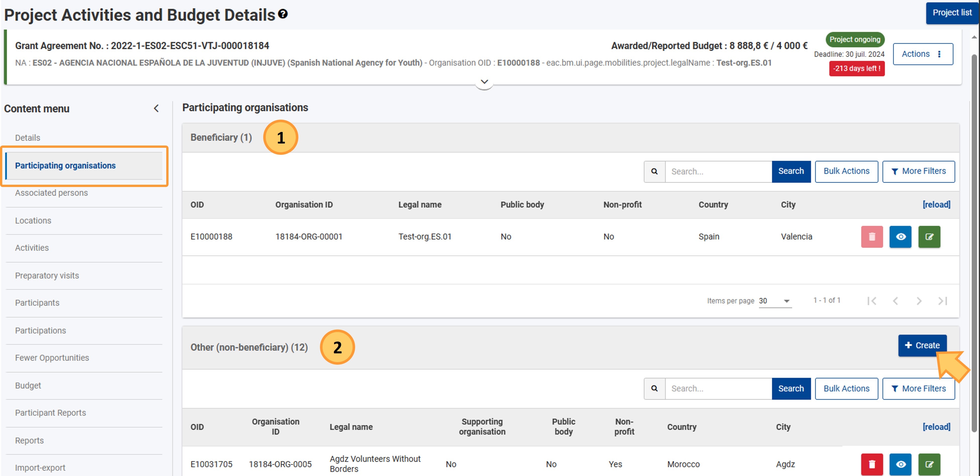
Task: Click Supporting organisation column header
Action: pos(482,426)
